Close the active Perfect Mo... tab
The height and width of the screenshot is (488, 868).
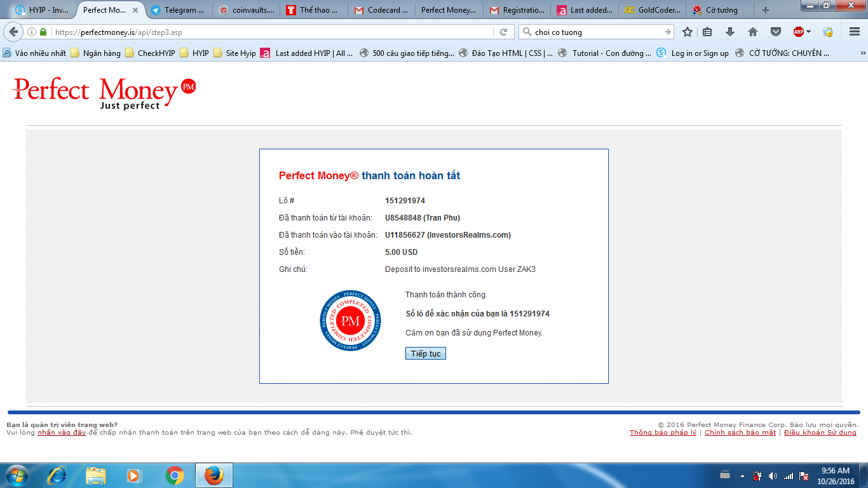tap(135, 10)
